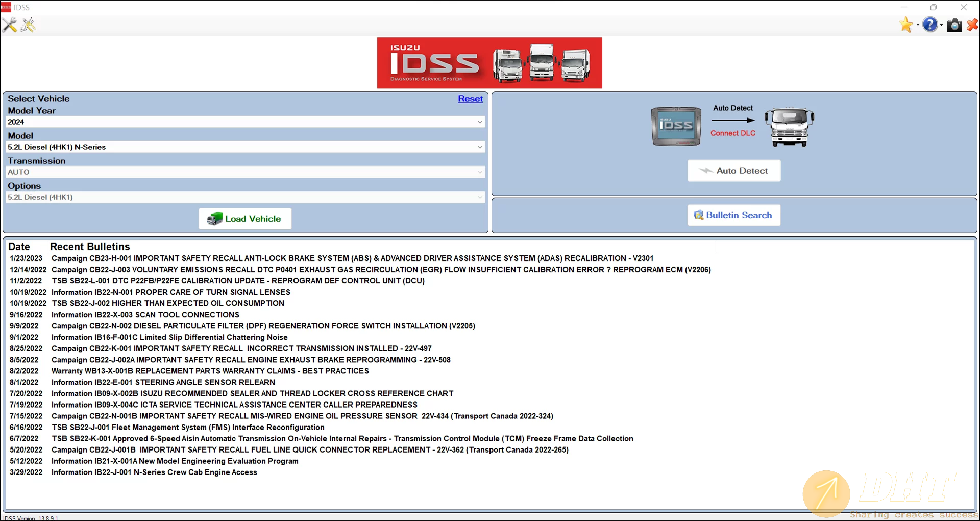Image resolution: width=980 pixels, height=521 pixels.
Task: Click the wrench and screwdriver tools icon
Action: click(x=9, y=25)
